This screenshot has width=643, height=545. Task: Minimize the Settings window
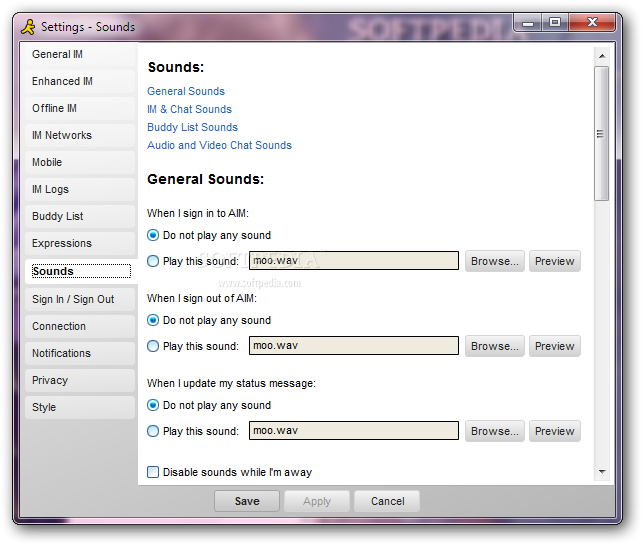pyautogui.click(x=528, y=23)
